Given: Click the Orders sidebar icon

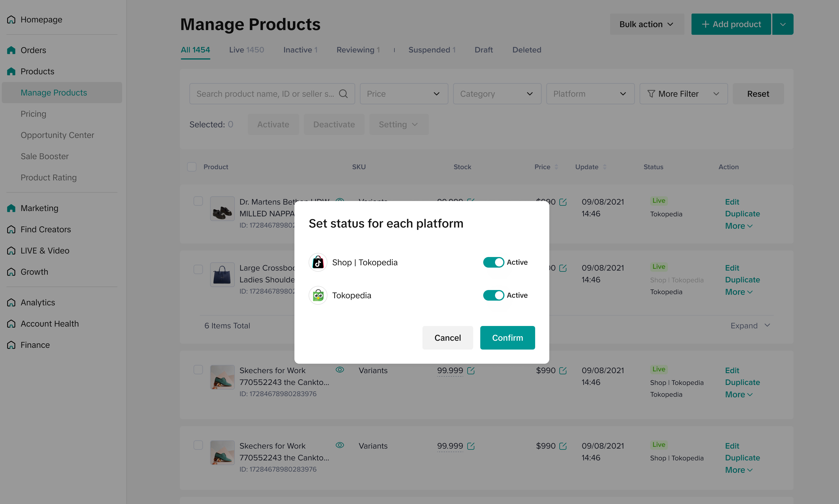Looking at the screenshot, I should pyautogui.click(x=11, y=50).
